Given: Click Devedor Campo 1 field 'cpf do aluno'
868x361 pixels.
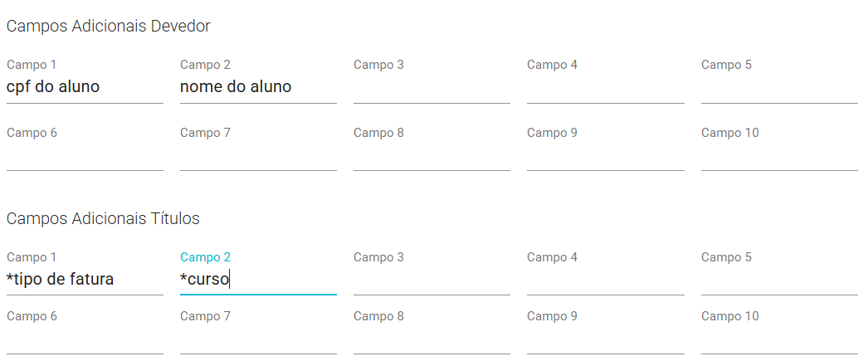Looking at the screenshot, I should pyautogui.click(x=85, y=87).
